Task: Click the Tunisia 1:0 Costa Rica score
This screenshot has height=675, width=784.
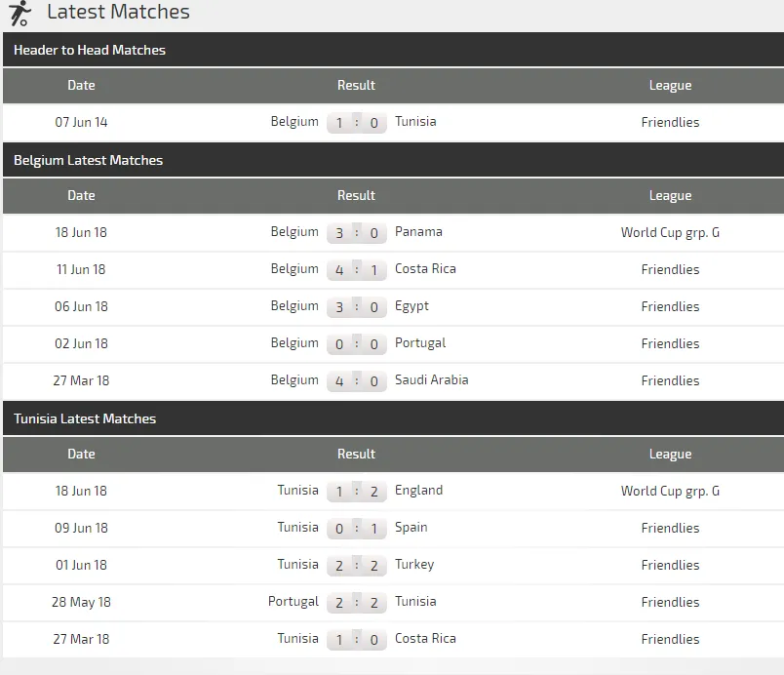Action: click(356, 640)
